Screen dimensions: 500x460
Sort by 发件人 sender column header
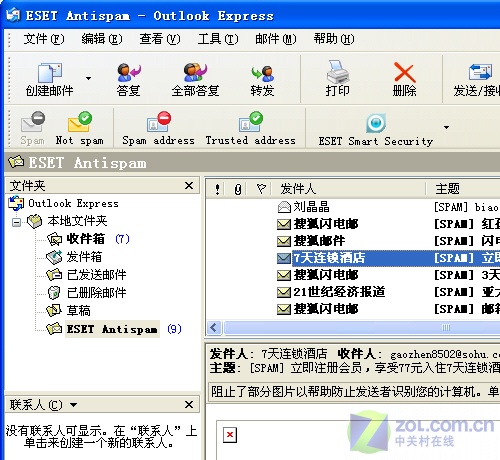pos(349,189)
